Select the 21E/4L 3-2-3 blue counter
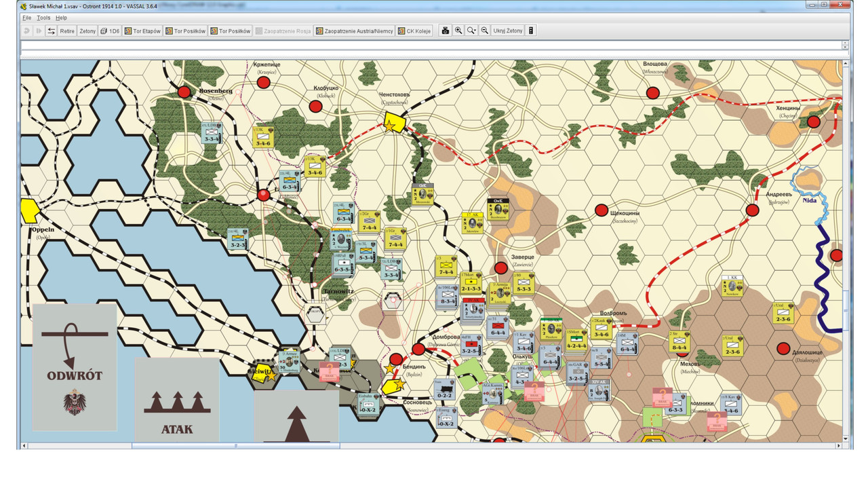868x486 pixels. [x=238, y=239]
